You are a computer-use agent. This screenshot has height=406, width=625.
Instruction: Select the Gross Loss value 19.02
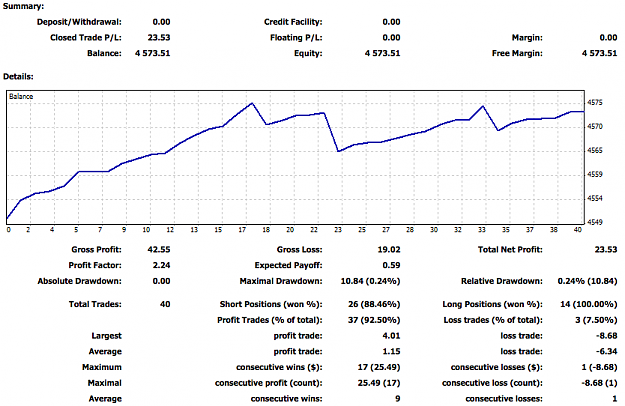(389, 250)
